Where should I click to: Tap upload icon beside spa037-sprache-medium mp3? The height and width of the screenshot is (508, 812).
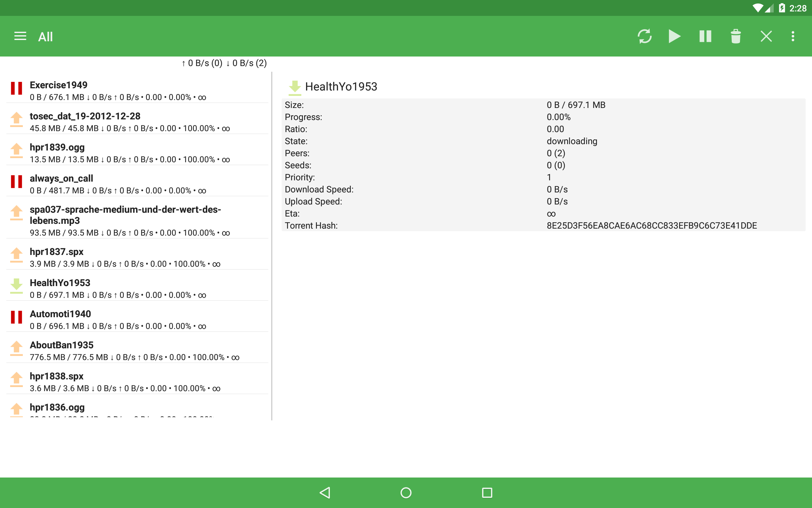(16, 213)
